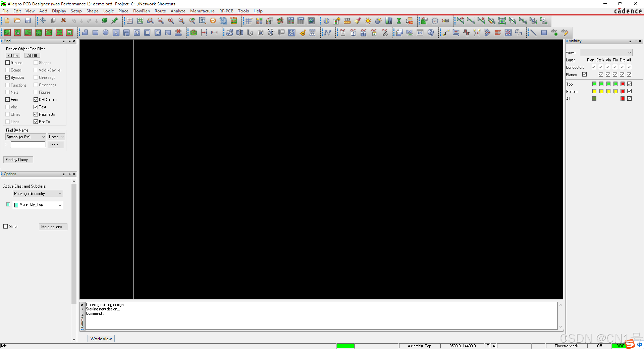Click the Help question mark icon
Screen dimensions: 644x349
(x=431, y=33)
